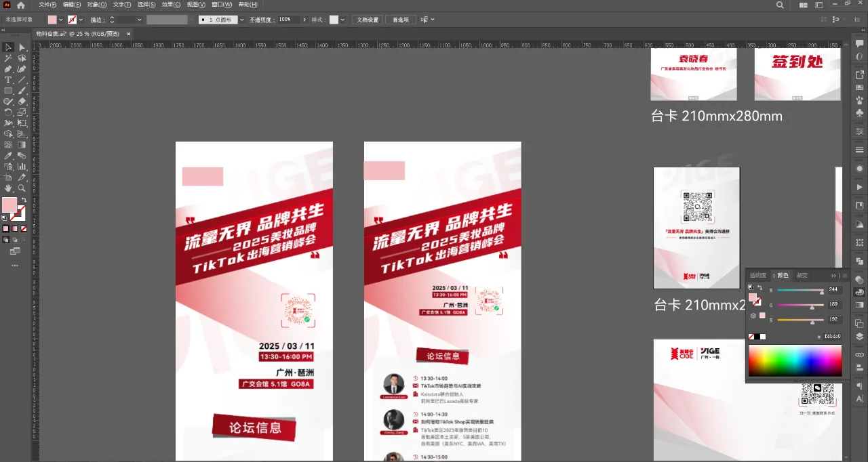Select the Line Segment tool

22,80
